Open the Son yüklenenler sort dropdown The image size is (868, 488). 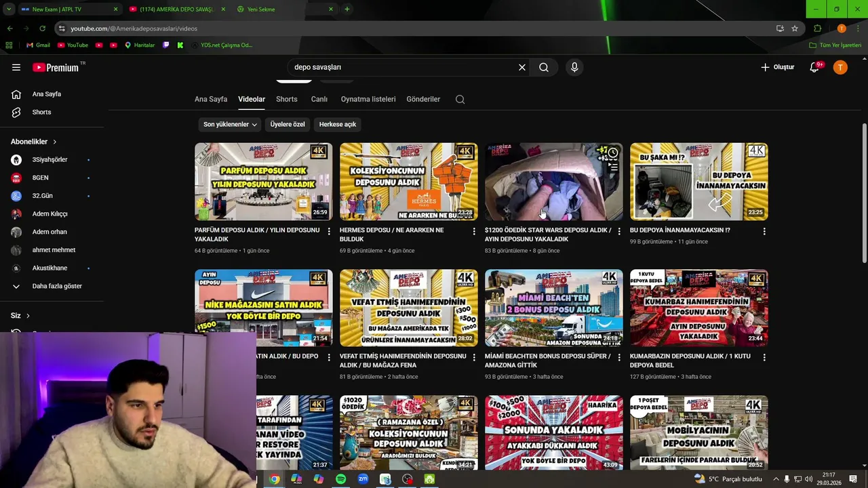(230, 124)
